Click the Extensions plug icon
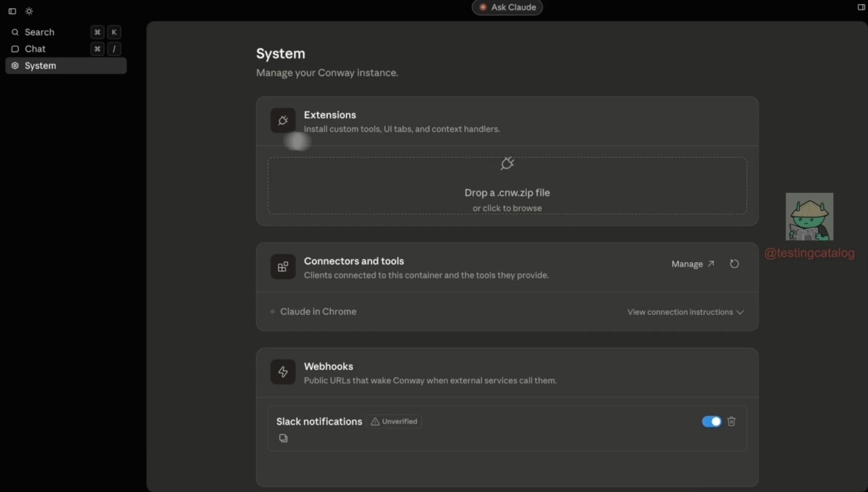The height and width of the screenshot is (492, 868). click(283, 120)
